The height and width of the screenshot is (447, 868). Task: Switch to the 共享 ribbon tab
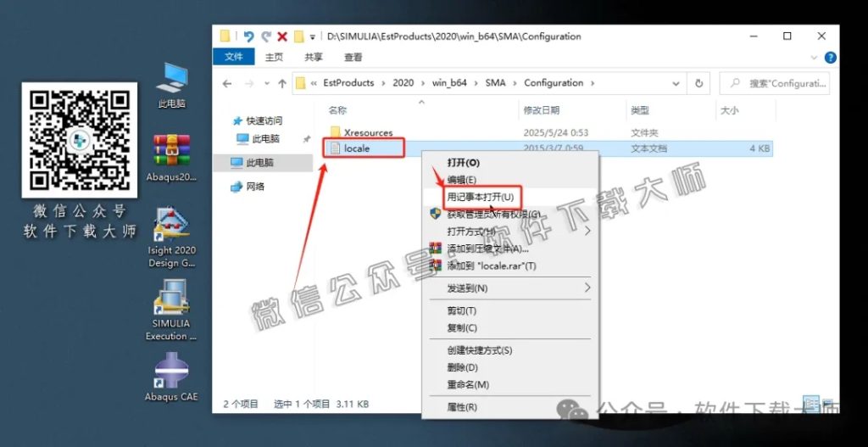(x=314, y=57)
